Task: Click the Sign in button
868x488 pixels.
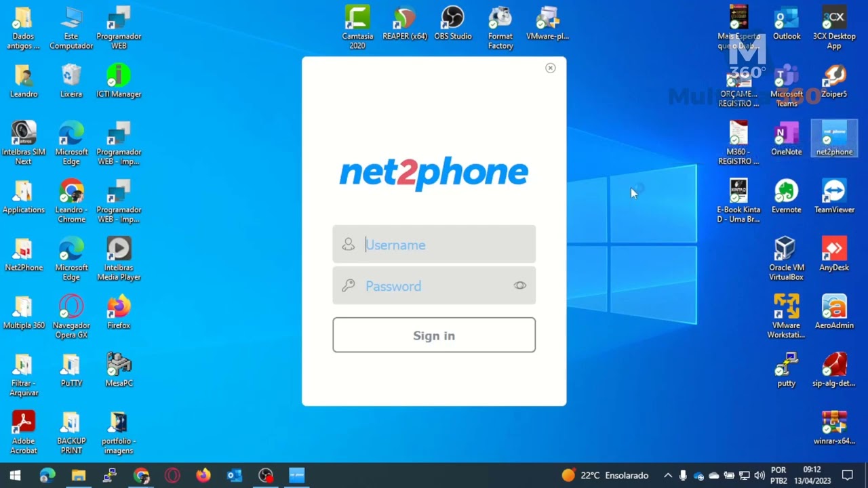Action: click(x=434, y=335)
